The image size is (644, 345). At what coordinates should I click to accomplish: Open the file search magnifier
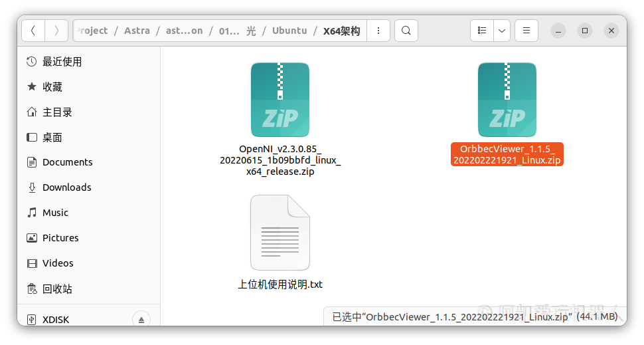tap(406, 31)
